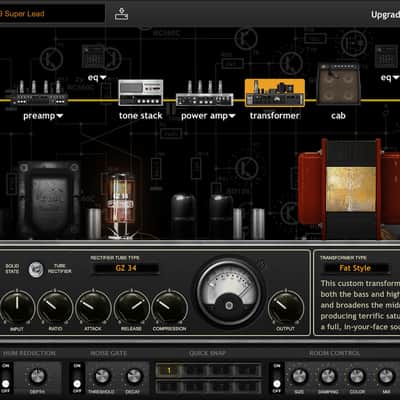Expand the eq dropdown after cab

396,78
